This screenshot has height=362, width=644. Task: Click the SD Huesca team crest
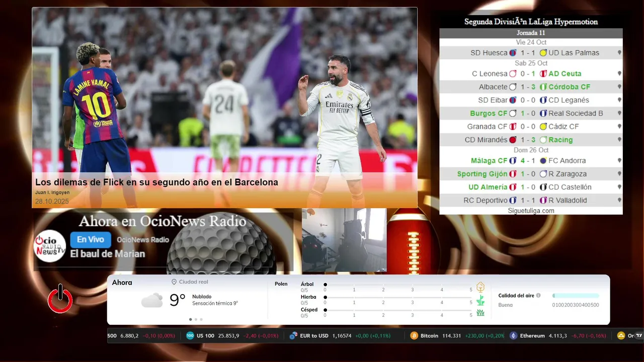(x=513, y=53)
